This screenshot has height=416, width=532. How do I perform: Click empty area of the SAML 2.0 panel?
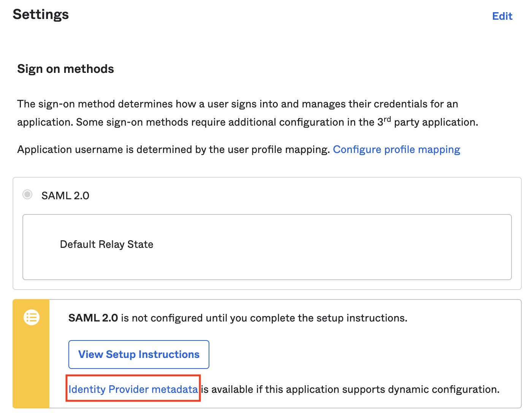coord(304,195)
